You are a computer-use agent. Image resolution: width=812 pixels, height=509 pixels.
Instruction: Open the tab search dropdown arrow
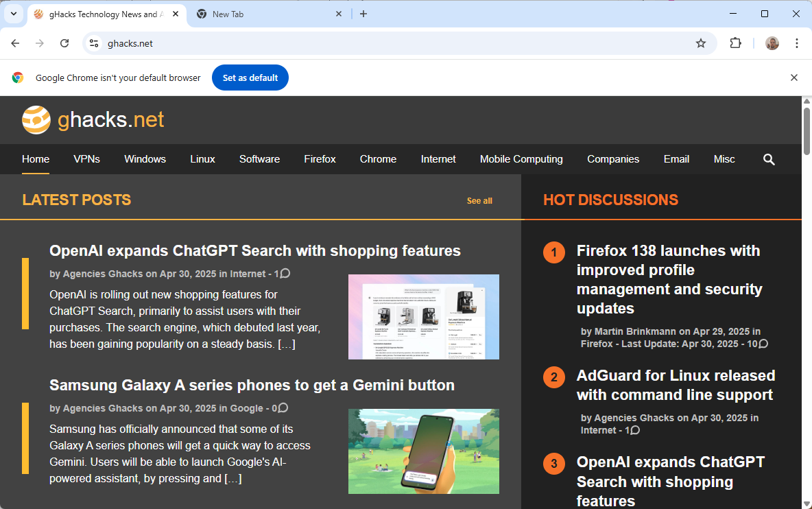point(14,14)
